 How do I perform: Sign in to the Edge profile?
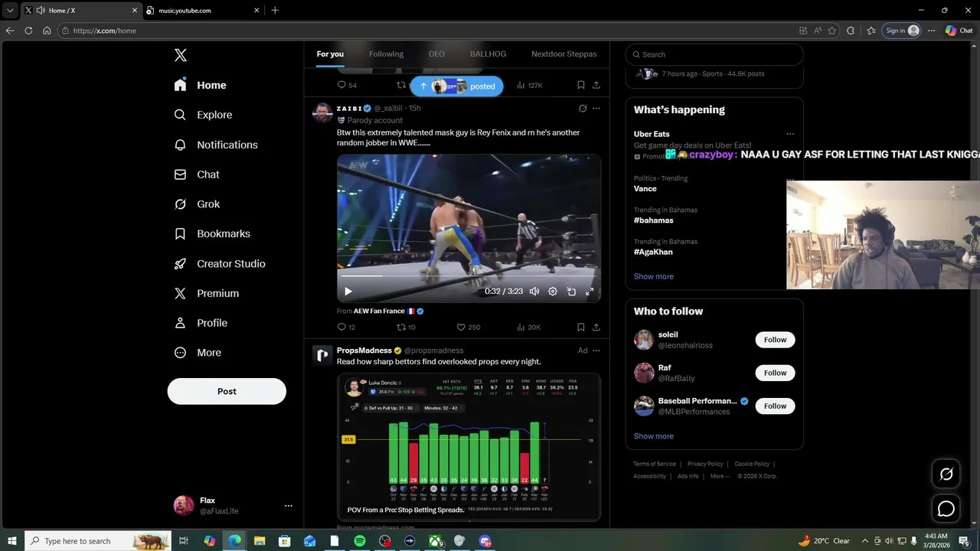(x=901, y=31)
